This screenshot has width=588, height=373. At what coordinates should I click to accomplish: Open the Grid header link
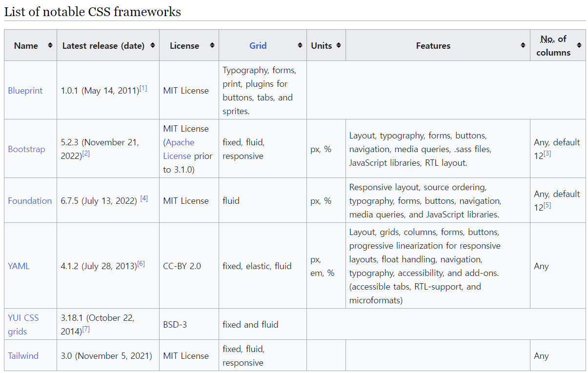[258, 45]
